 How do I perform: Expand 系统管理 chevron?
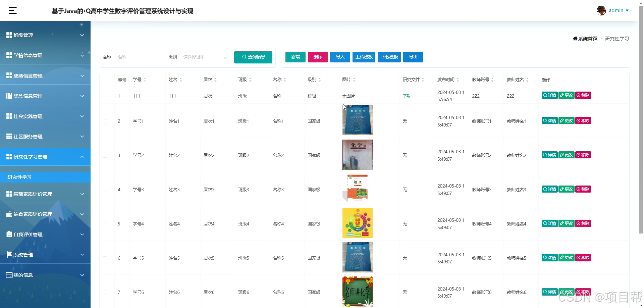tap(82, 255)
